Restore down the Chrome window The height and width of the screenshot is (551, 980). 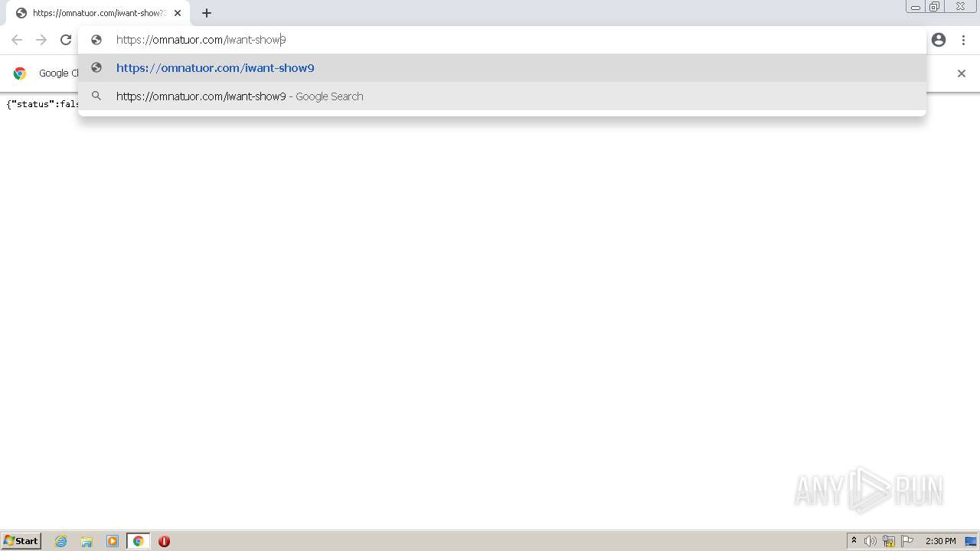pos(936,7)
